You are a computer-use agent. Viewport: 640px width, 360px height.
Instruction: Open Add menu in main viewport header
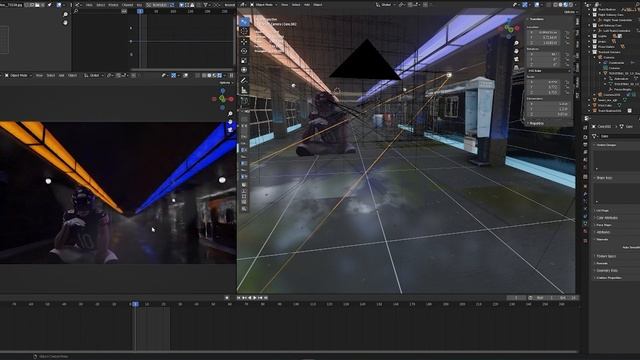(307, 4)
